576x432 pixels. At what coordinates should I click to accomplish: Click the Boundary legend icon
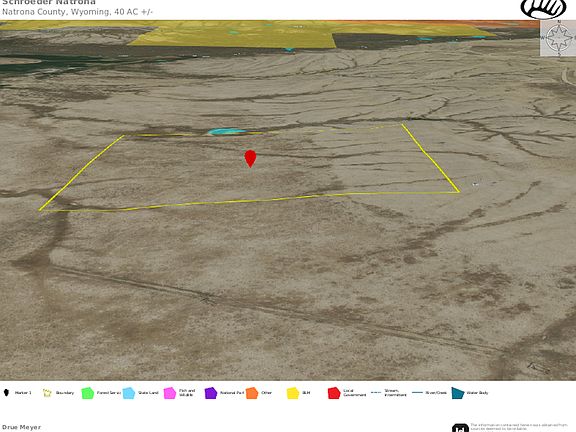pyautogui.click(x=47, y=393)
